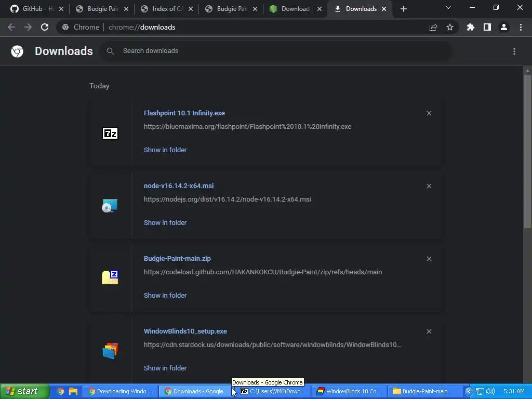Click the page vertical scrollbar thumb

[527, 151]
